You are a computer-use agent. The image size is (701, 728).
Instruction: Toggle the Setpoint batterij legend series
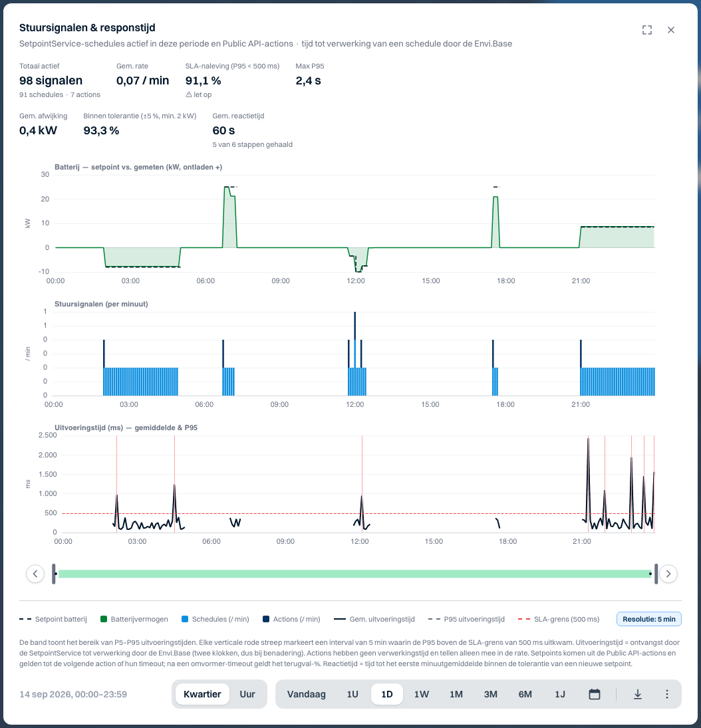(53, 620)
